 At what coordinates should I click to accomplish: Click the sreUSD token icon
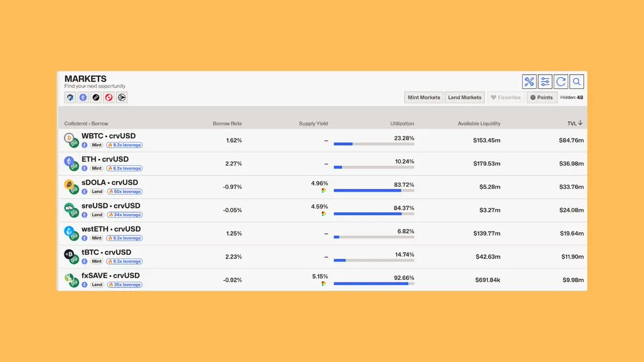69,208
